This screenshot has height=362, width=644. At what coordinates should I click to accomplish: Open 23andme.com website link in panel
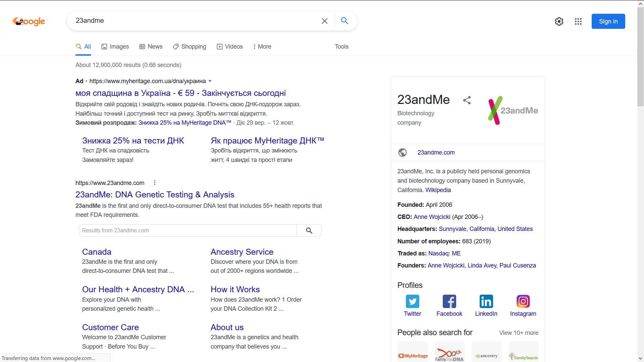(436, 153)
